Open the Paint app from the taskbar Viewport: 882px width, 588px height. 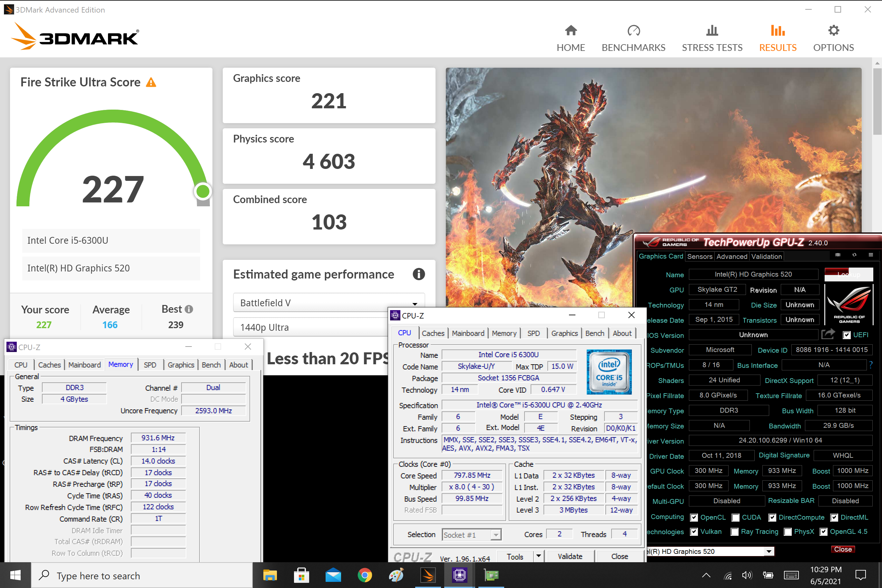pos(396,575)
